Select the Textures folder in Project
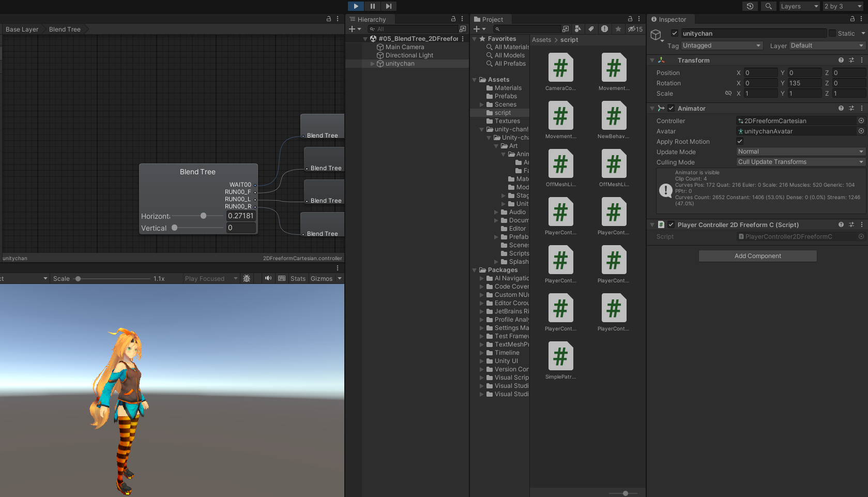 (507, 121)
